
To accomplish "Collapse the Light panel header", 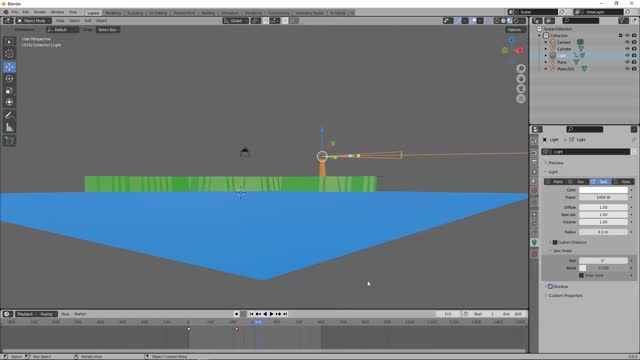I will tap(552, 172).
